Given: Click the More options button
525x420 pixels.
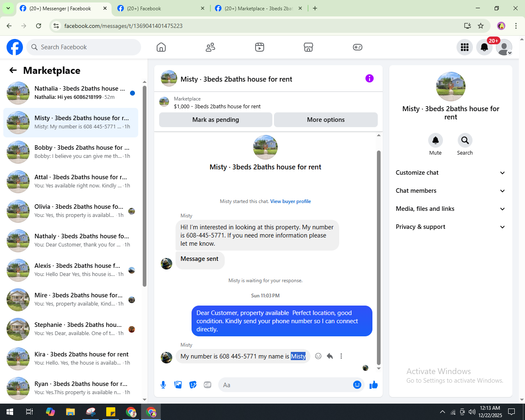Looking at the screenshot, I should [326, 120].
